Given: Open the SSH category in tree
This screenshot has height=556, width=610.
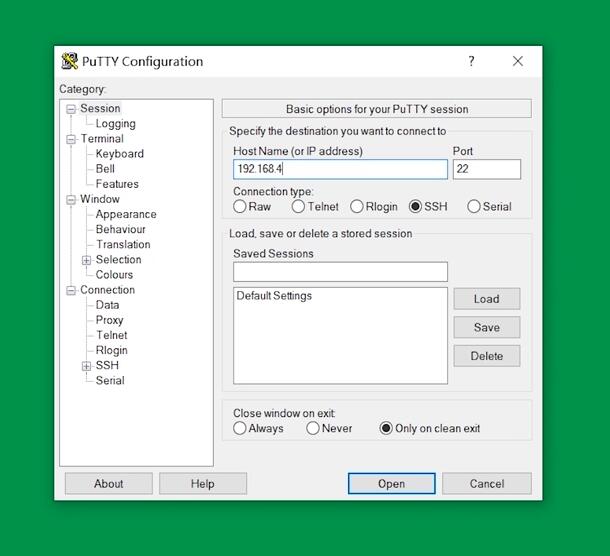Looking at the screenshot, I should click(x=107, y=365).
